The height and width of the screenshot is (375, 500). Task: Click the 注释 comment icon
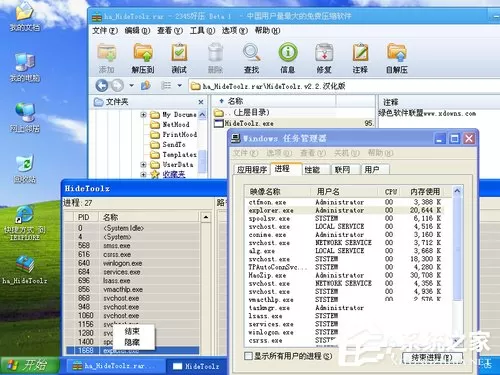(x=360, y=53)
